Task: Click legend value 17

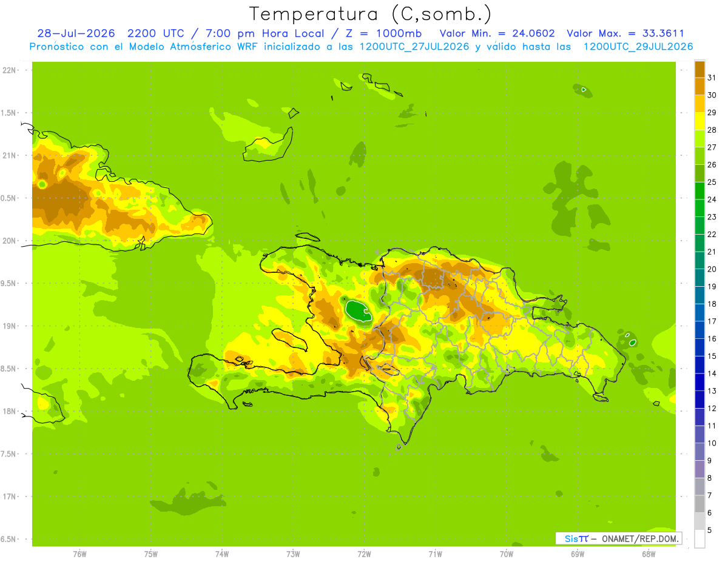Action: [712, 321]
